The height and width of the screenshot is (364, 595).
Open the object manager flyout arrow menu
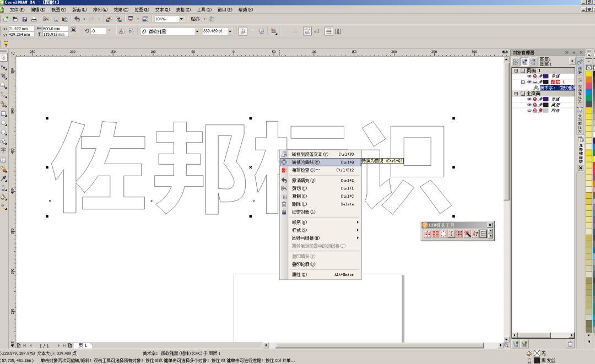[x=572, y=61]
